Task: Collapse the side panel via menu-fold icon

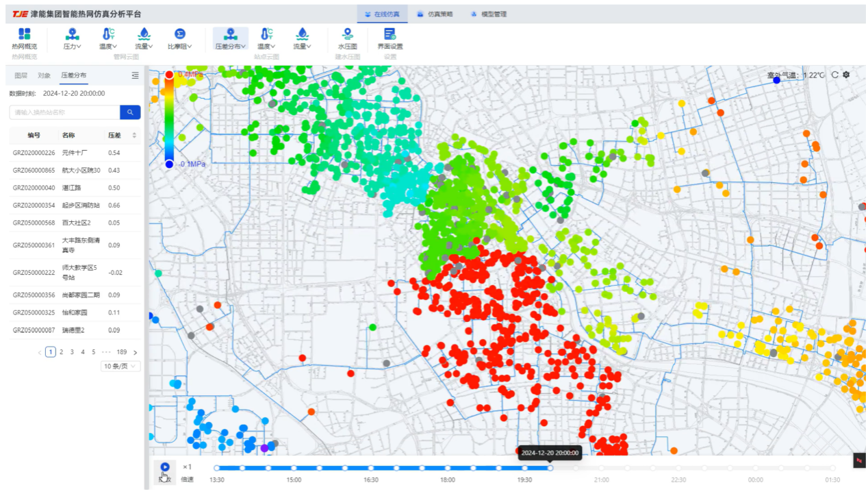Action: 135,75
